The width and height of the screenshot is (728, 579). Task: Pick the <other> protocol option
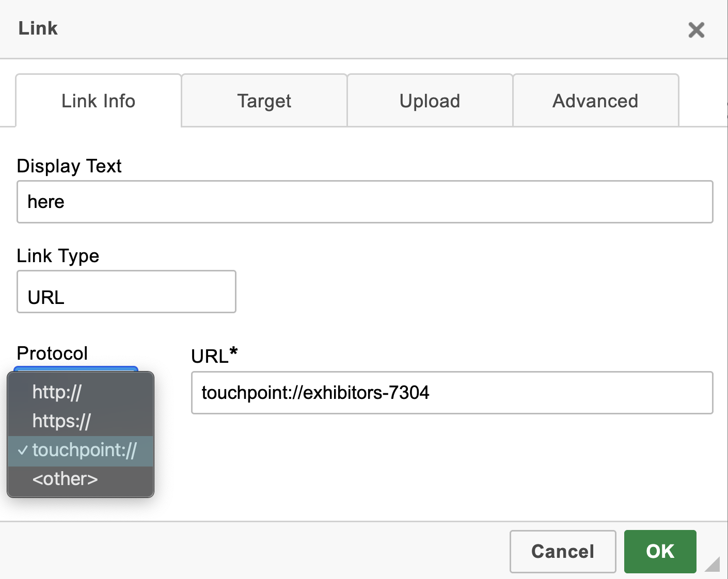coord(81,479)
